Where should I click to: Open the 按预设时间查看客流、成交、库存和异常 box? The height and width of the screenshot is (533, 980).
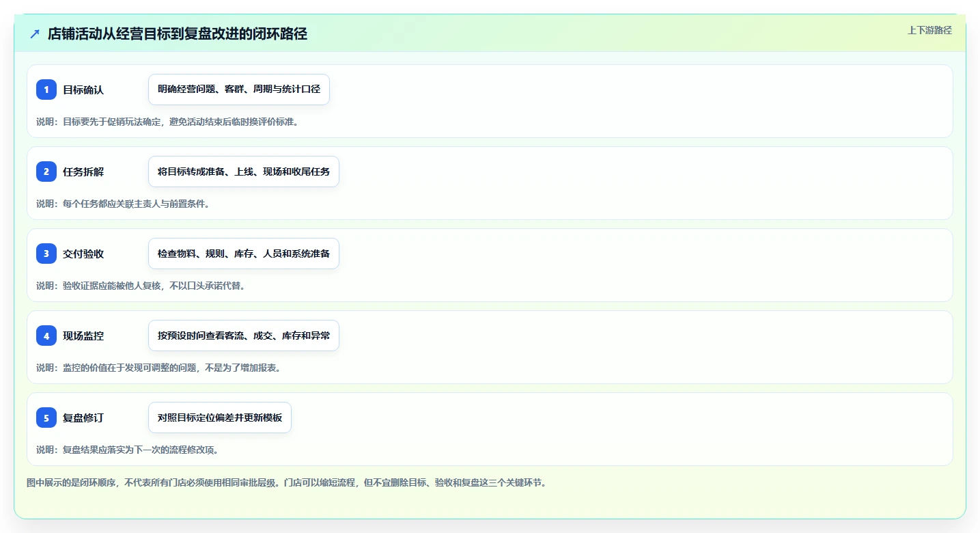click(x=244, y=336)
